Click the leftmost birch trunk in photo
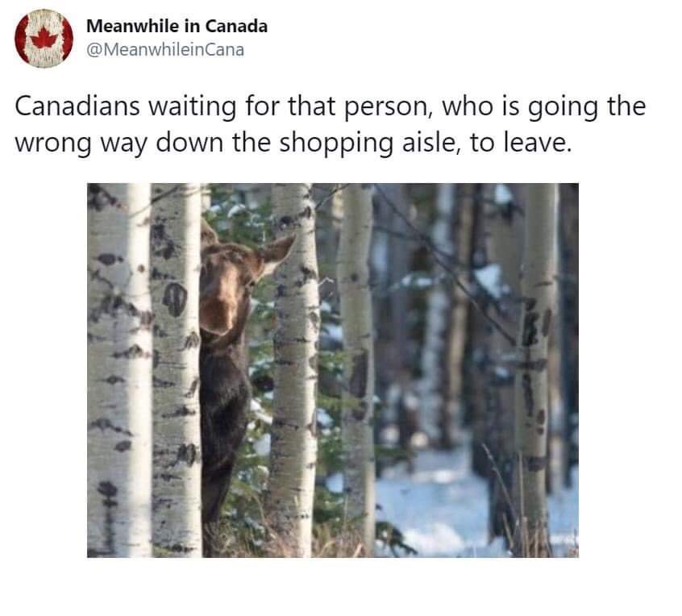The image size is (682, 616). click(119, 370)
